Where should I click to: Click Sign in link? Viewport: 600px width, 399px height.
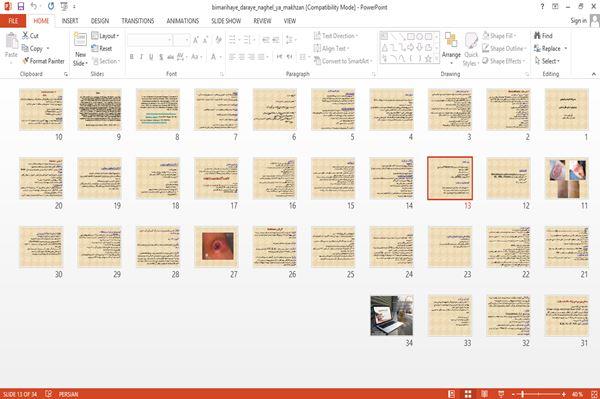coord(578,21)
